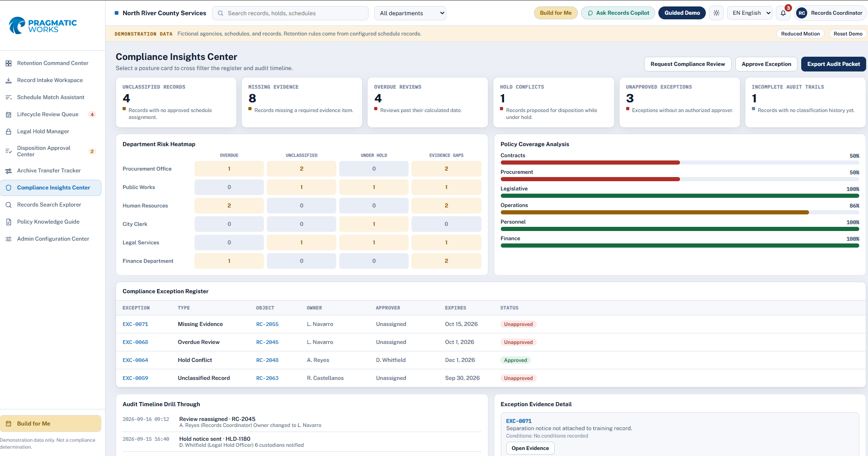868x456 pixels.
Task: Open the notifications bell
Action: coord(783,13)
